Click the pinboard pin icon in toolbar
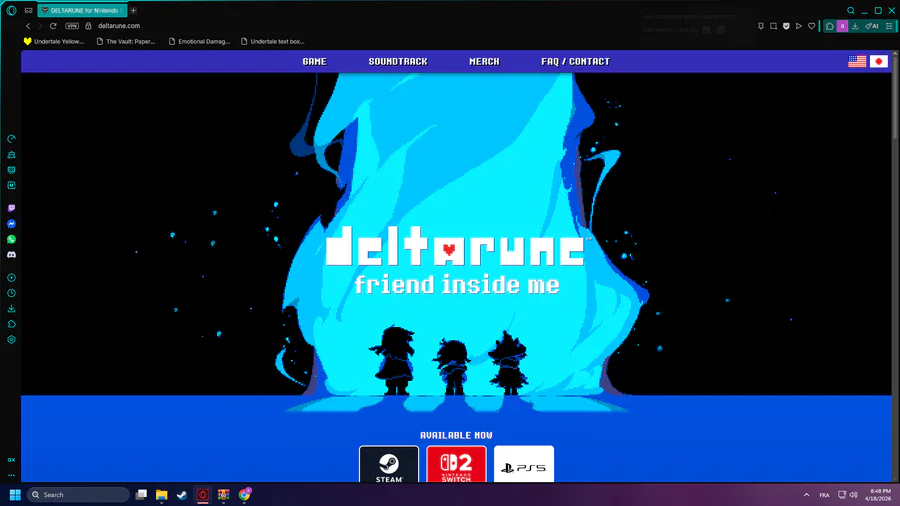Screen dimensions: 900x506 pyautogui.click(x=761, y=26)
